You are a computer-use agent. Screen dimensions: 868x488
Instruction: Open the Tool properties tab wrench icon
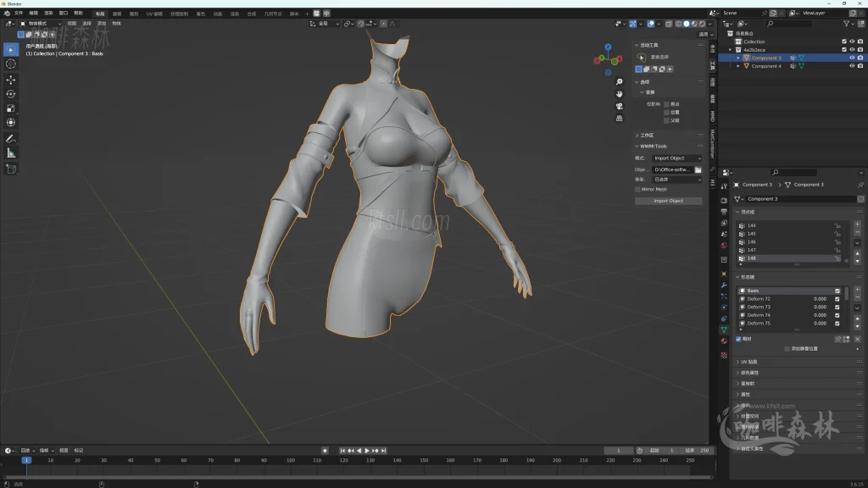724,186
